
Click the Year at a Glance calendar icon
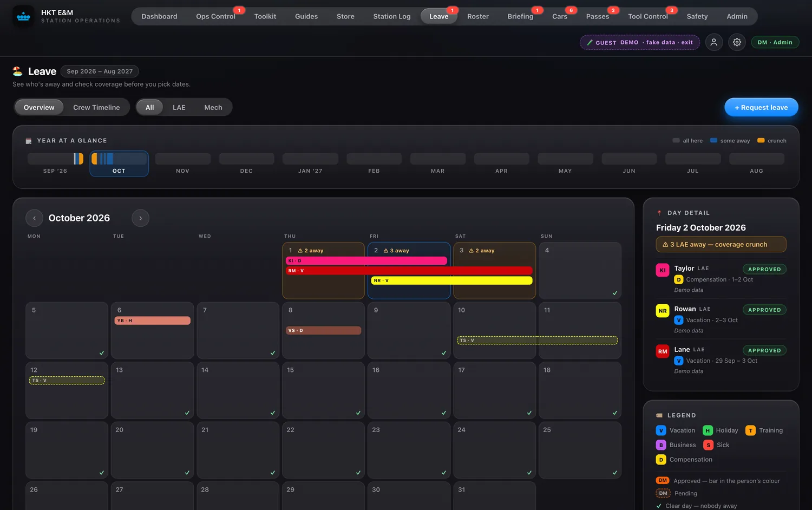point(29,141)
